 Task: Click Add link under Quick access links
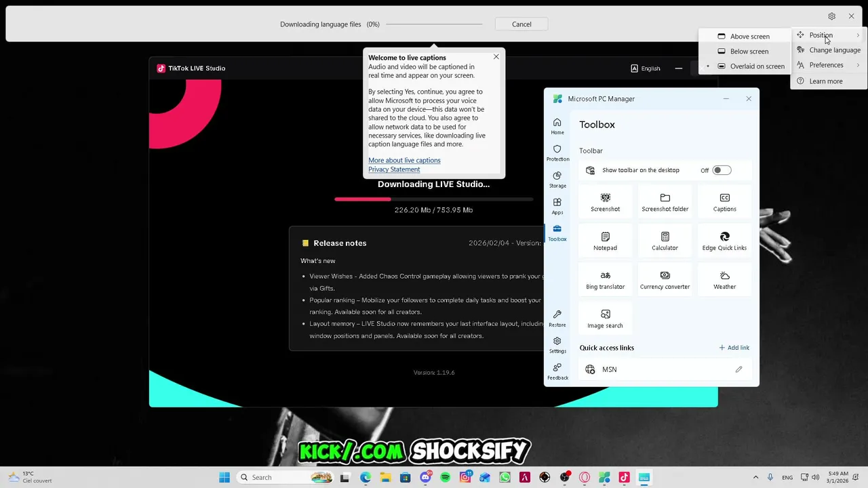point(734,348)
